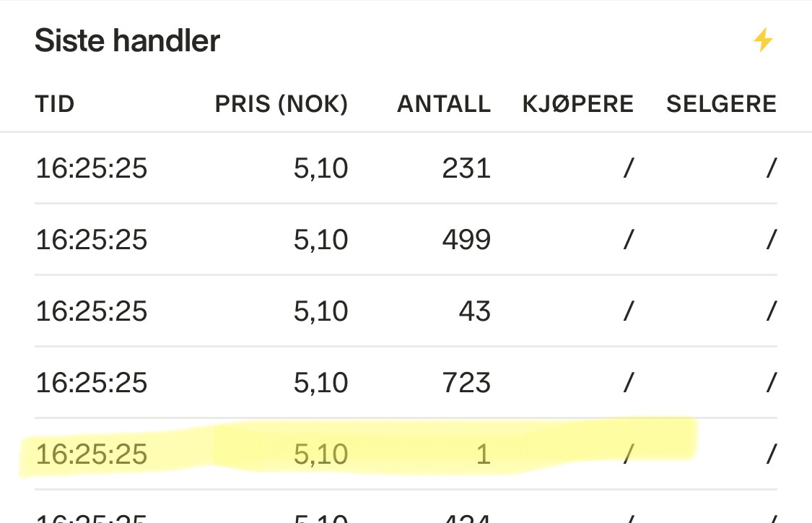Screen dimensions: 812x523
Task: Click the ANTALL column header
Action: click(x=444, y=104)
